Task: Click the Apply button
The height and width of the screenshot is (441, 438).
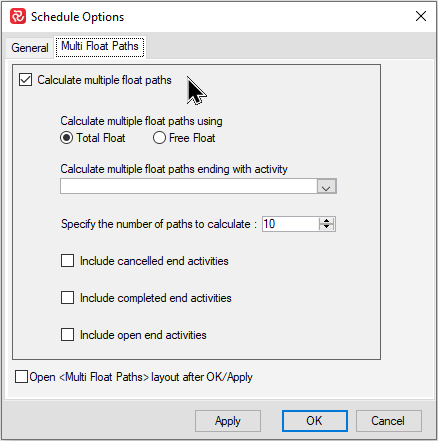Action: [228, 421]
